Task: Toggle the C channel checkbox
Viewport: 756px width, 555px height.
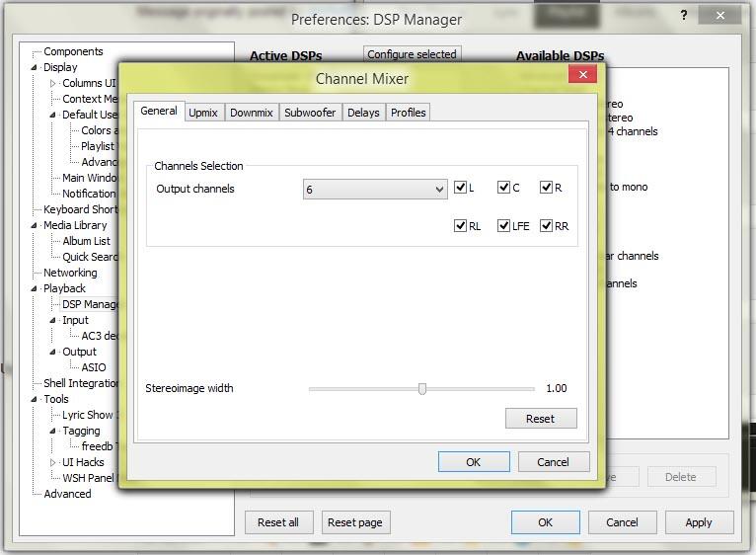Action: click(503, 188)
